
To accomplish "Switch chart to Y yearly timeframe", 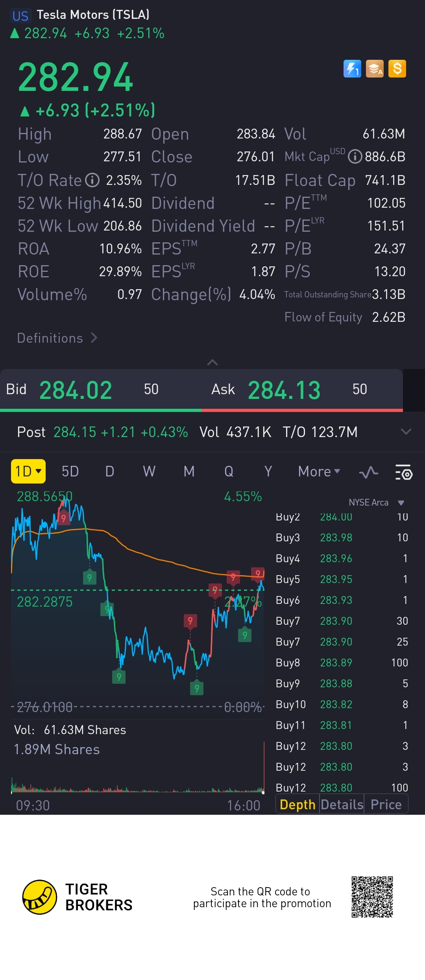I will click(268, 471).
